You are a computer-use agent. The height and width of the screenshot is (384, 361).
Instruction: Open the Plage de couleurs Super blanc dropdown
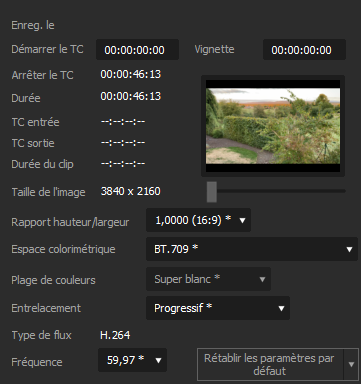(208, 279)
